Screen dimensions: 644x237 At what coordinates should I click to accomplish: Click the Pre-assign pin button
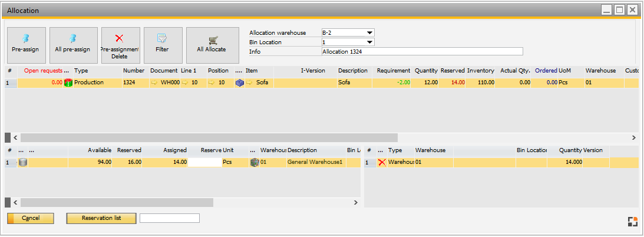point(25,45)
